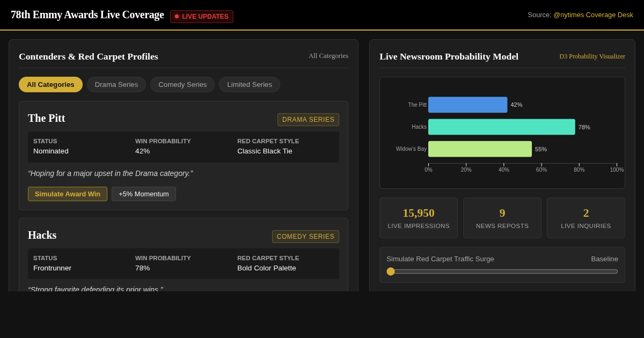Screen dimensions: 644x338
Task: Click the Widow's Bay bar in the chart
Action: (x=480, y=149)
